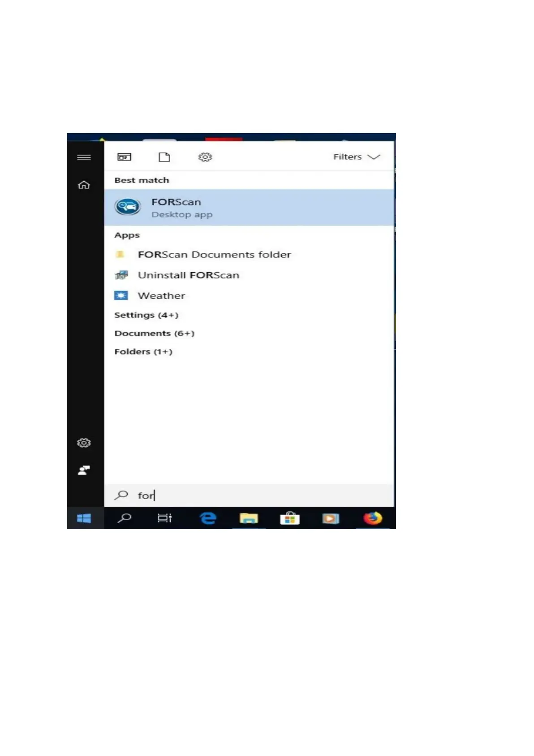
Task: Filter search results by Settings gear icon
Action: [205, 157]
